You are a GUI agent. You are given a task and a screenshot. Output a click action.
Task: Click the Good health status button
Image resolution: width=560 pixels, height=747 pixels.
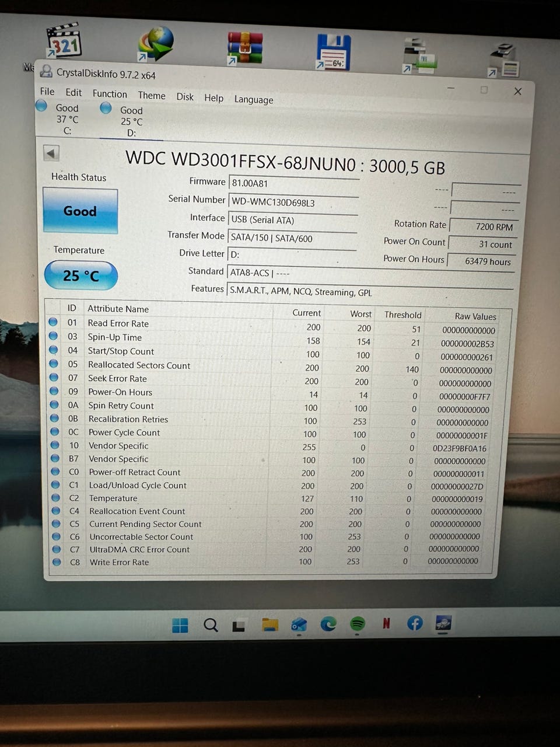80,211
